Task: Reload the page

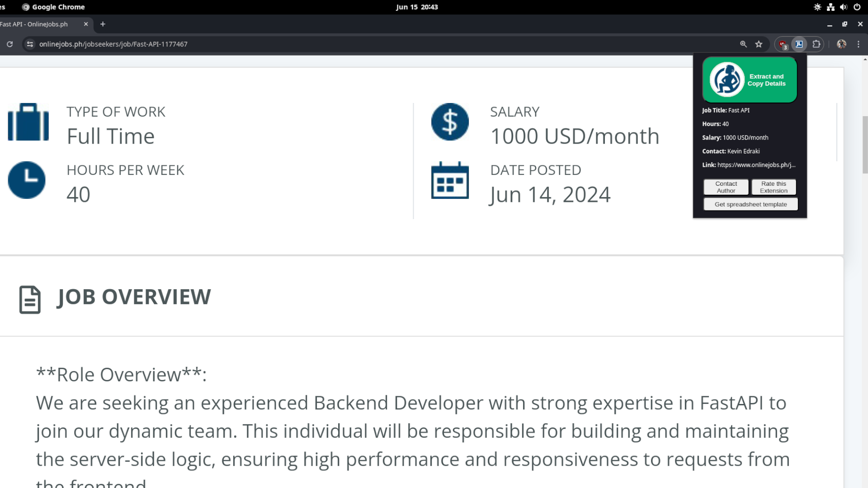Action: 9,44
